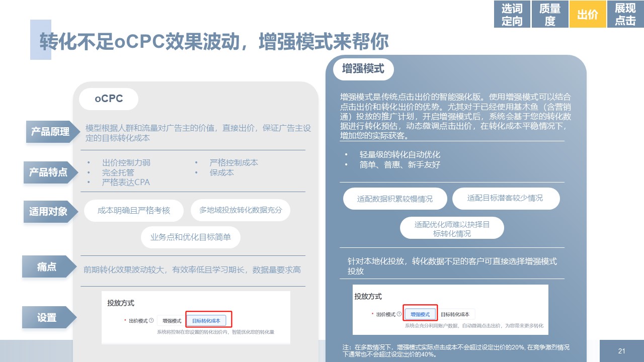644x362 pixels.
Task: Select the 适用对象 arrow label
Action: [x=50, y=211]
